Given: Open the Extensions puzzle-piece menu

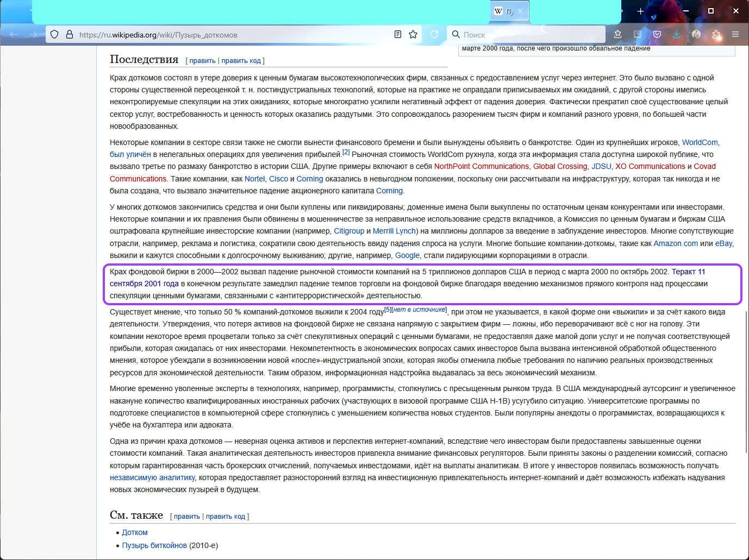Looking at the screenshot, I should point(716,34).
